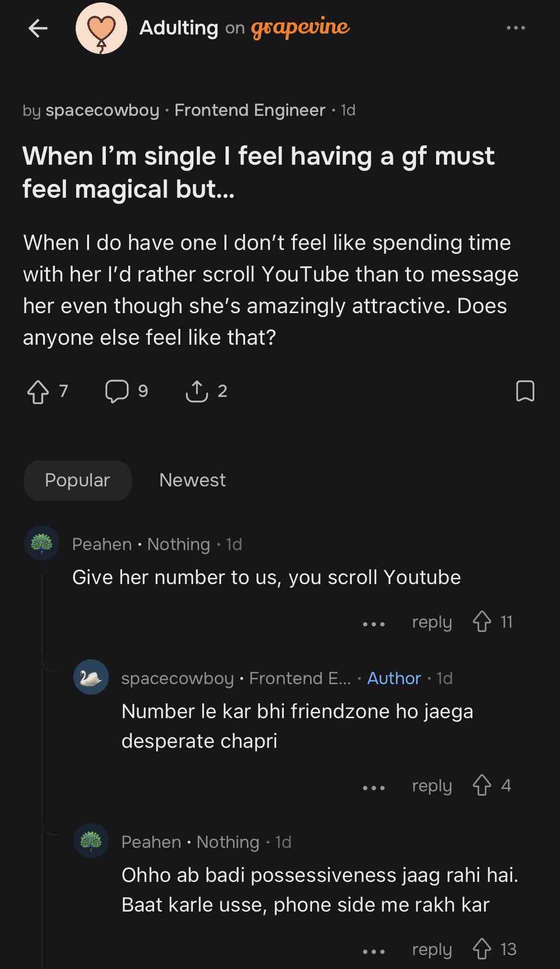Image resolution: width=560 pixels, height=969 pixels.
Task: Tap spacecowboy's swan avatar in replies
Action: tap(91, 677)
